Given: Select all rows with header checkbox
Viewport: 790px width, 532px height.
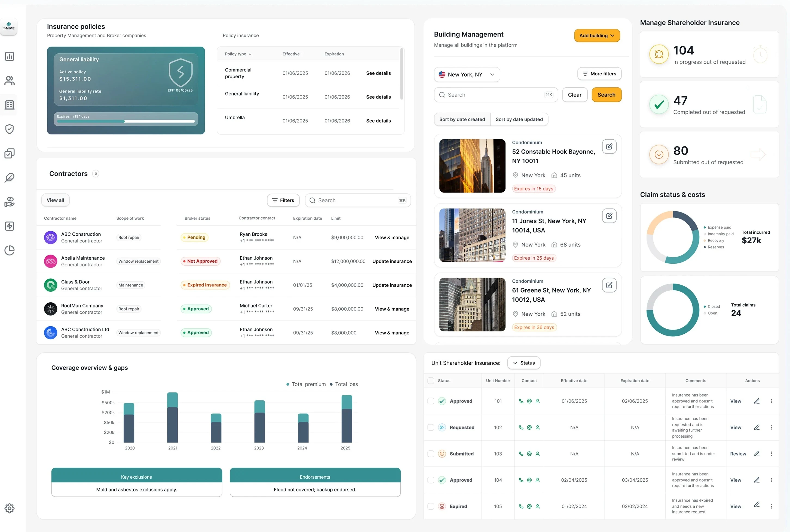Looking at the screenshot, I should coord(431,381).
